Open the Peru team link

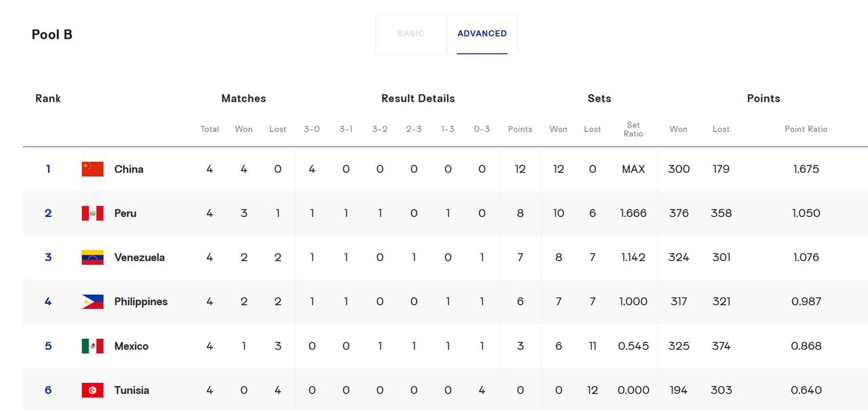pyautogui.click(x=125, y=213)
